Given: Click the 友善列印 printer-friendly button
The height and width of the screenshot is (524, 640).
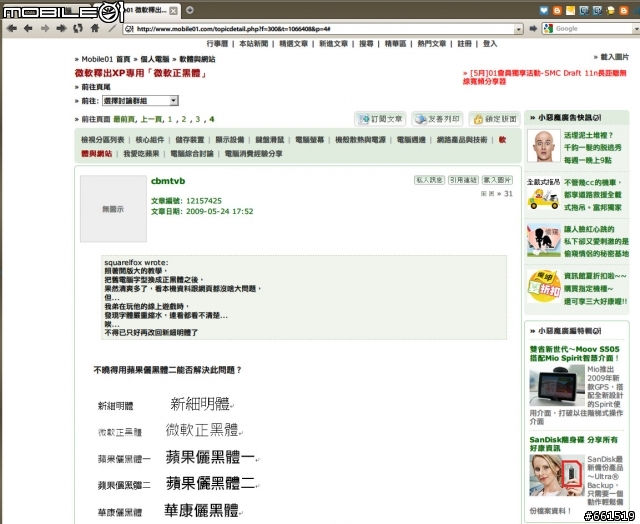Looking at the screenshot, I should pyautogui.click(x=437, y=119).
